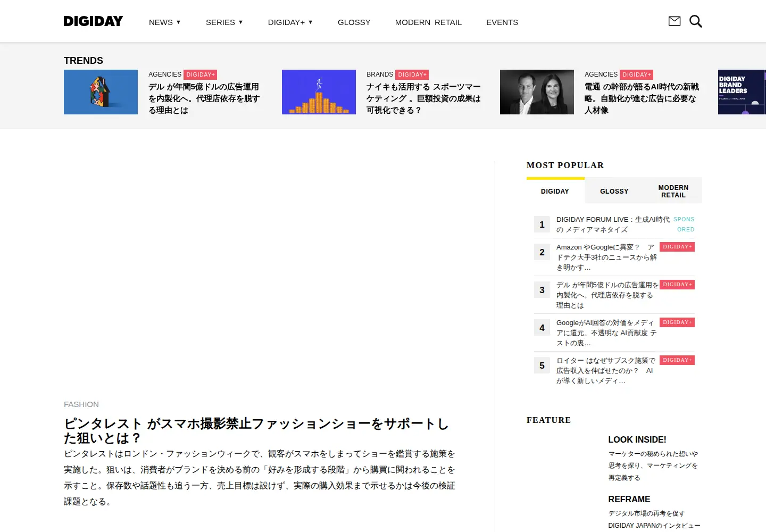
Task: Click the FASHION category label
Action: tap(81, 404)
